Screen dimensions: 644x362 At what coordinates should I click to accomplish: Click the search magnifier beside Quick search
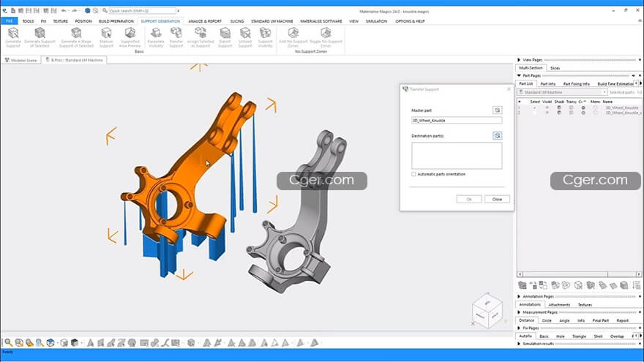[105, 11]
